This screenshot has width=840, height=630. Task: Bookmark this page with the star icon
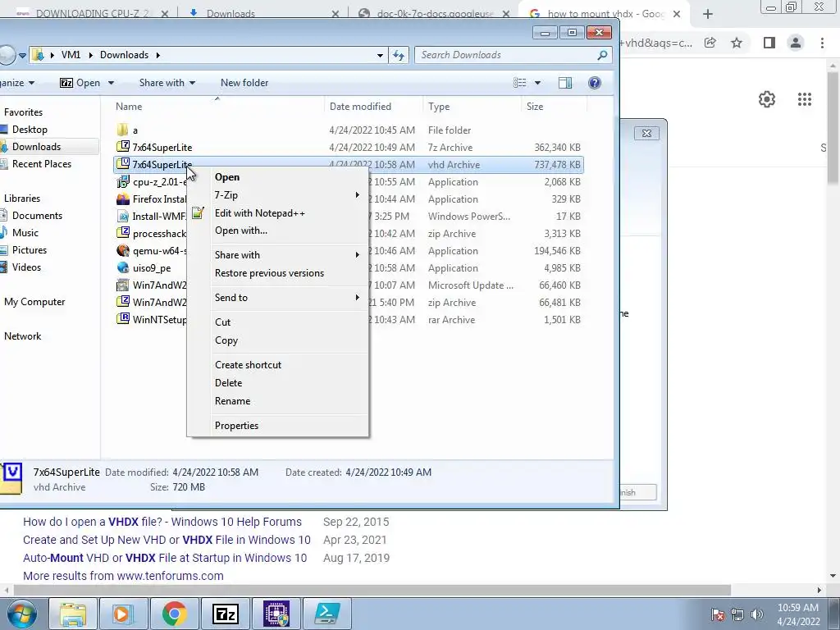(737, 43)
